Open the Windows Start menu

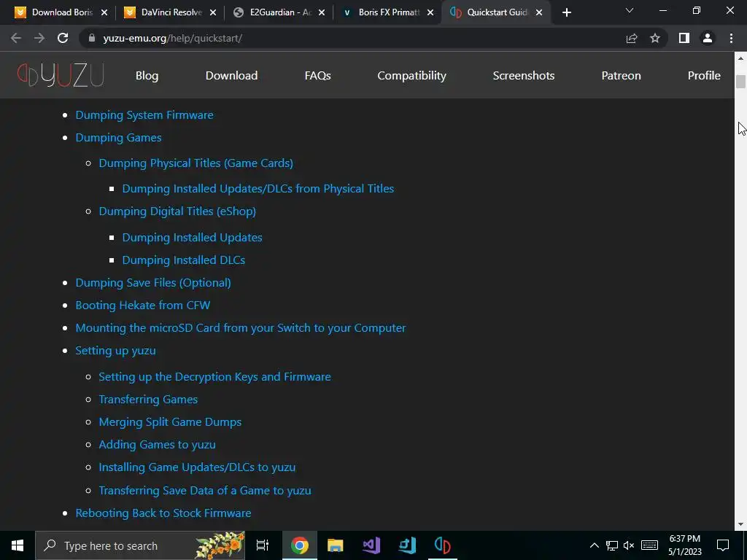click(18, 545)
